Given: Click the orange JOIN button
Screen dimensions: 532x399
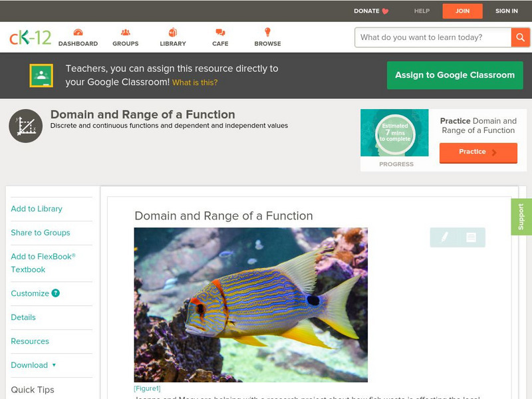Looking at the screenshot, I should pyautogui.click(x=462, y=11).
